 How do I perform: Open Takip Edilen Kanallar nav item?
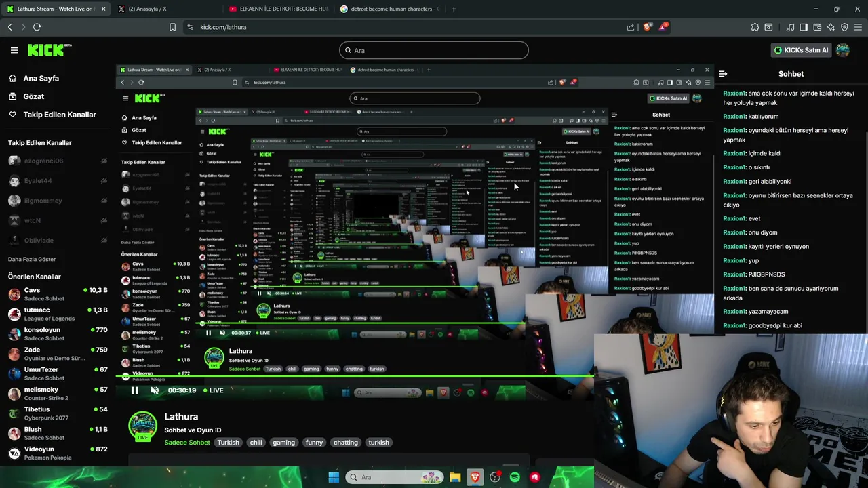(x=60, y=115)
